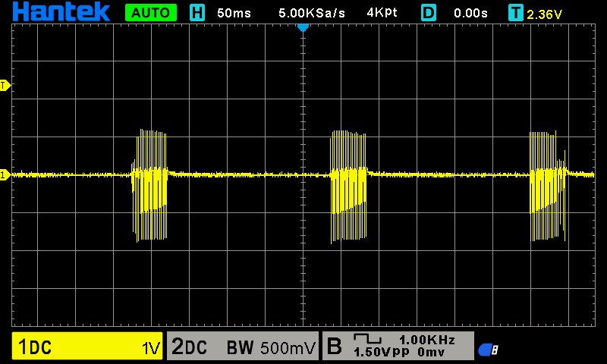Click the blue trigger position marker at top
The height and width of the screenshot is (364, 607).
point(303,28)
